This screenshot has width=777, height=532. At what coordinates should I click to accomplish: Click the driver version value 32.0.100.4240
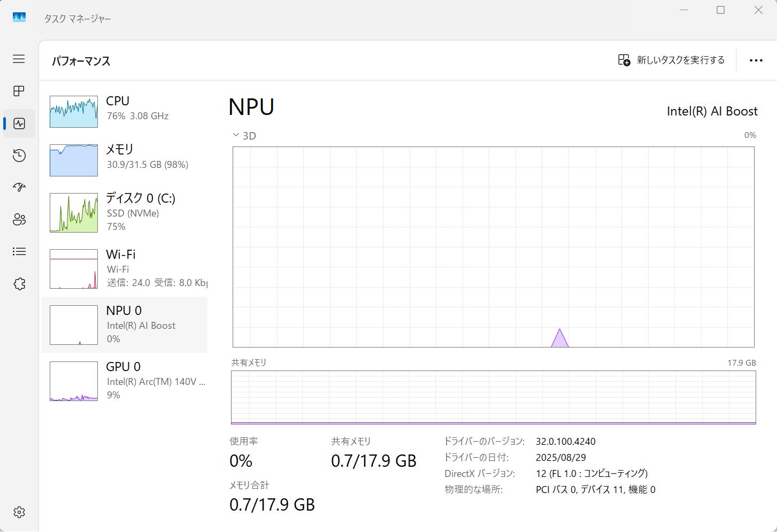(x=566, y=442)
